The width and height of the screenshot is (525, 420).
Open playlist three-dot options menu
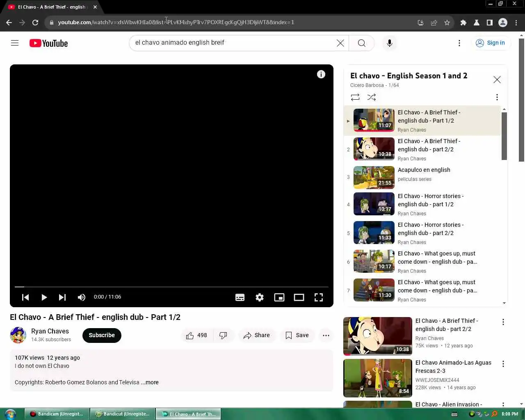(497, 97)
